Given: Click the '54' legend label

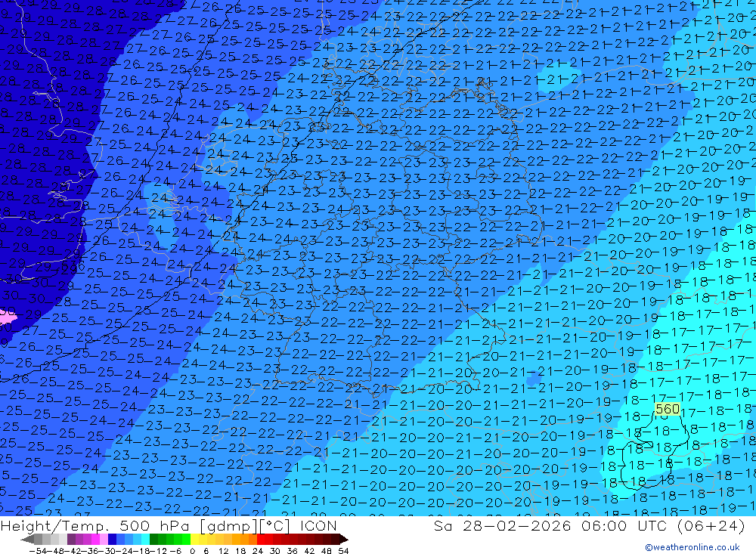Looking at the screenshot, I should click(x=342, y=551).
